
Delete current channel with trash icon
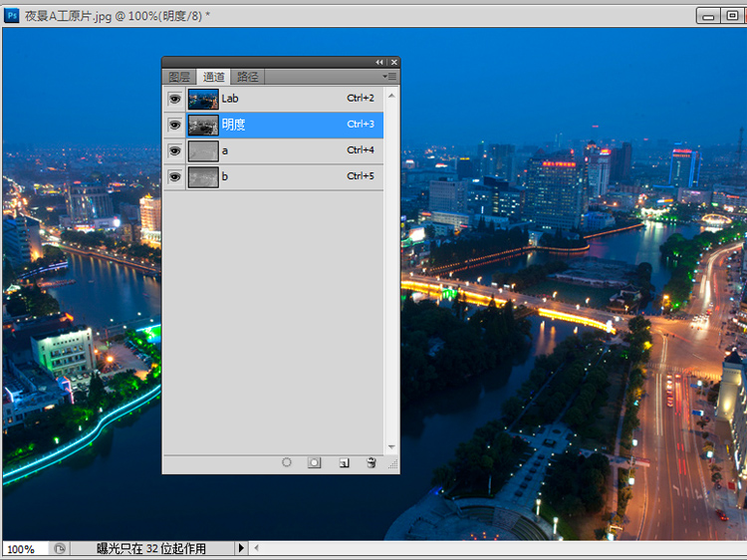pyautogui.click(x=371, y=463)
